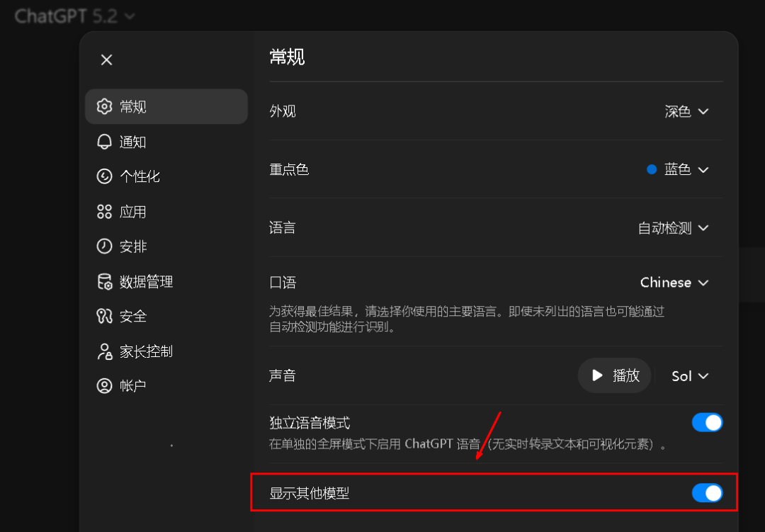This screenshot has width=765, height=532.
Task: Click the 播放 voice preview button
Action: click(615, 375)
